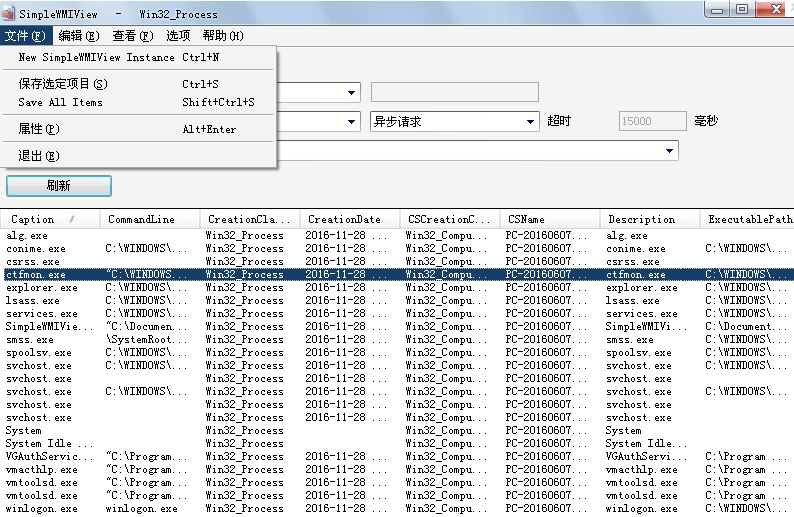Select the smss.exe row caption
Screen dimensions: 794x517
tap(29, 340)
